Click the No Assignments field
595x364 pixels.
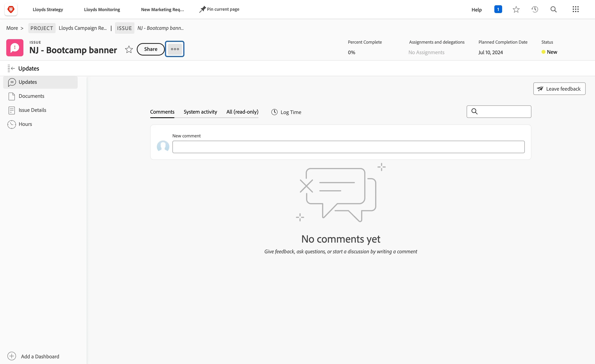426,52
